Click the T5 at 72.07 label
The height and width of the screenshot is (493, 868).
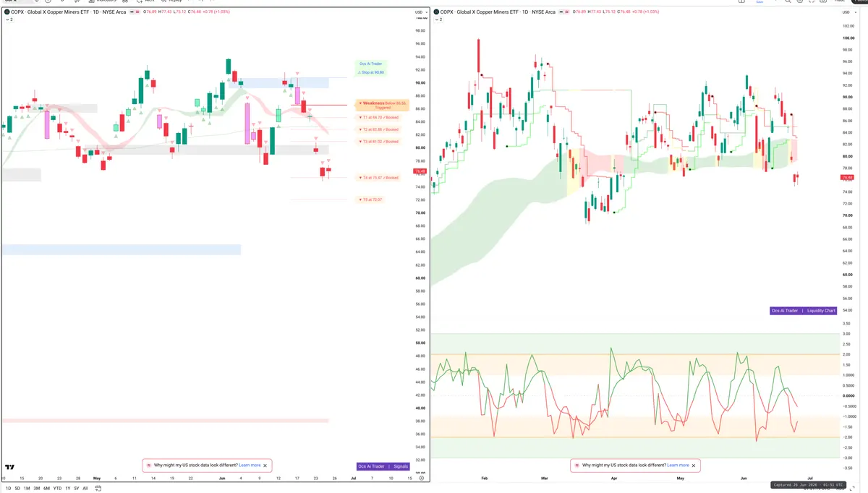point(371,200)
